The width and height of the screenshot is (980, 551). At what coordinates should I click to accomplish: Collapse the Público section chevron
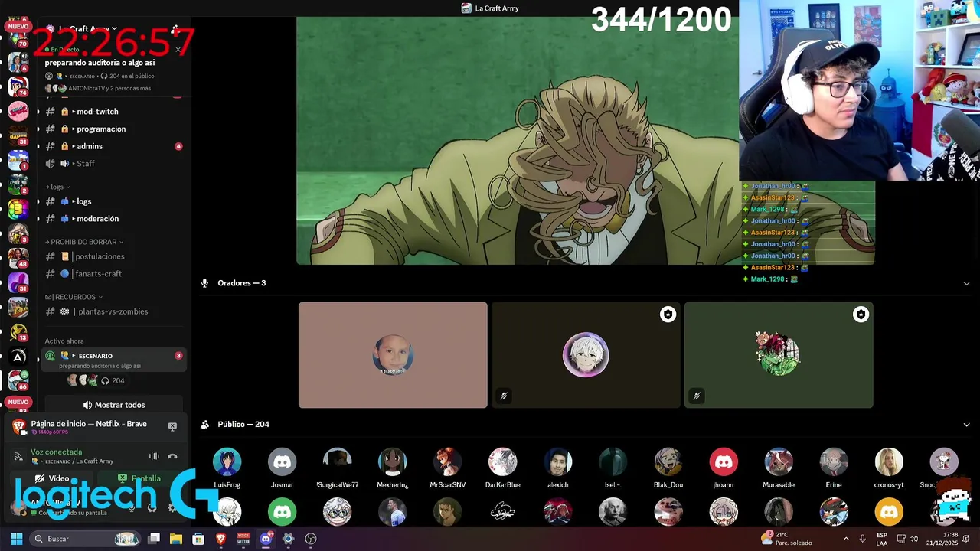pos(966,425)
